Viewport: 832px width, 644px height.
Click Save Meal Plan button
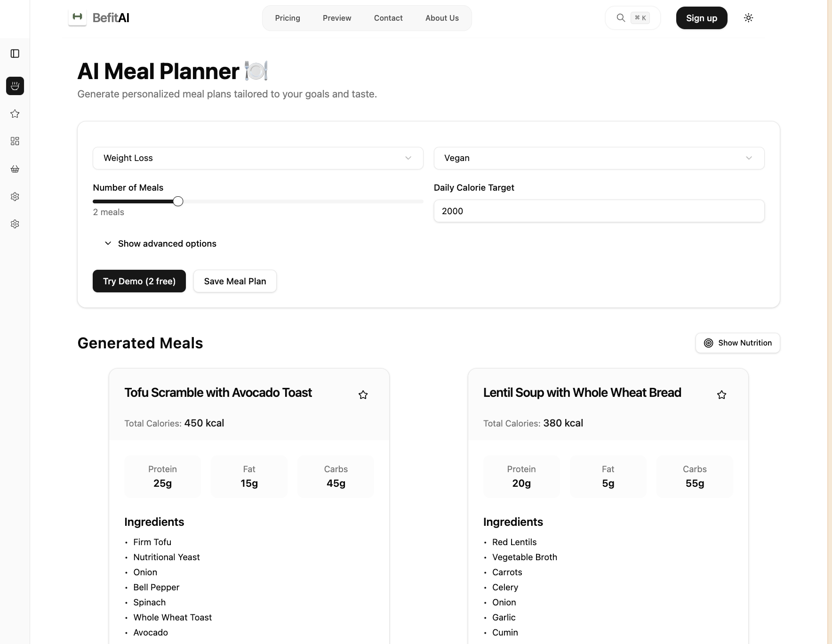235,281
